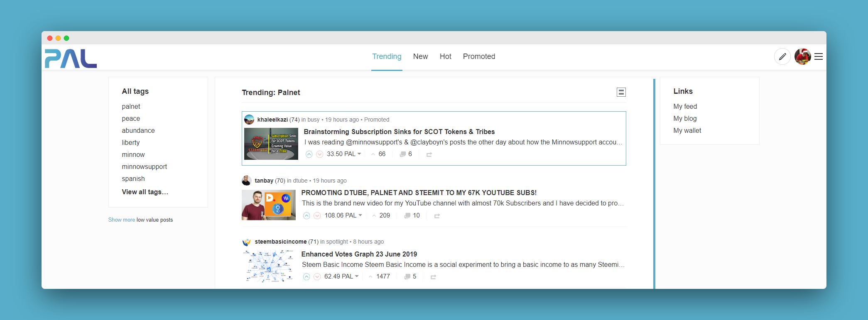Image resolution: width=868 pixels, height=320 pixels.
Task: Switch to the Trending tab
Action: pos(387,56)
